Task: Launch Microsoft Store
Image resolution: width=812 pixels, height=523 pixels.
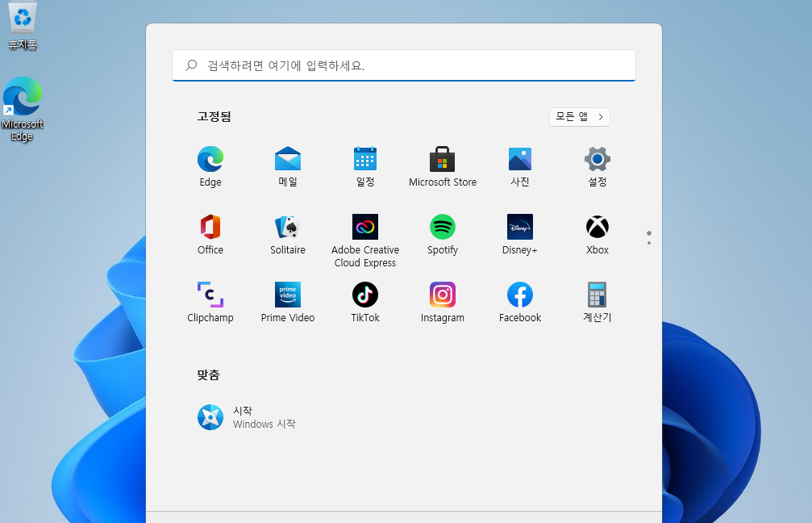Action: coord(442,166)
